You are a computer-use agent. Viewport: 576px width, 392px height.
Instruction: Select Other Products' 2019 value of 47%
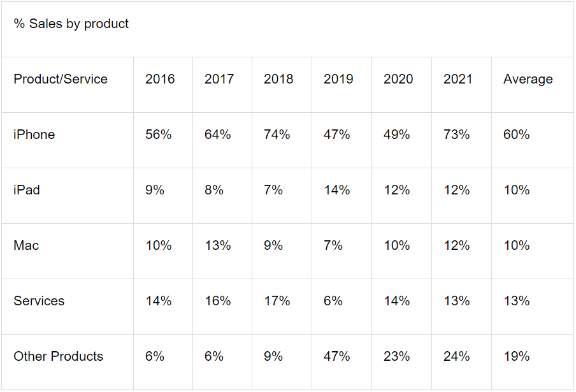point(337,357)
